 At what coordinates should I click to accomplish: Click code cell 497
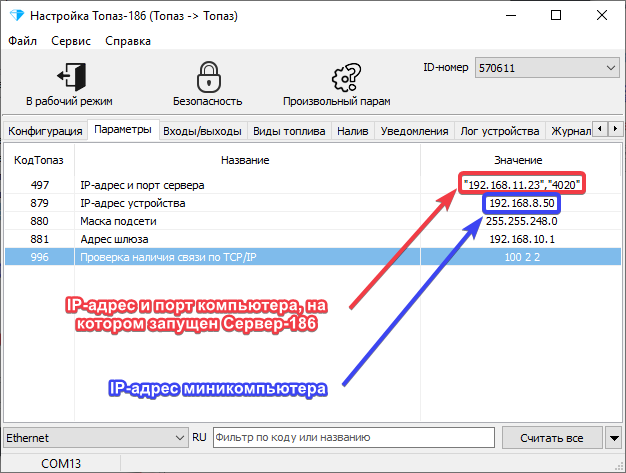pyautogui.click(x=40, y=185)
